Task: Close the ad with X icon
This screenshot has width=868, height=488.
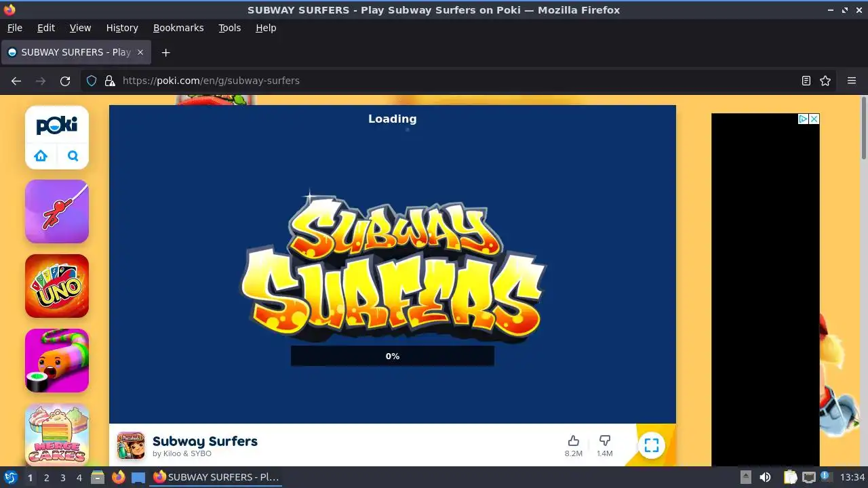Action: point(814,119)
